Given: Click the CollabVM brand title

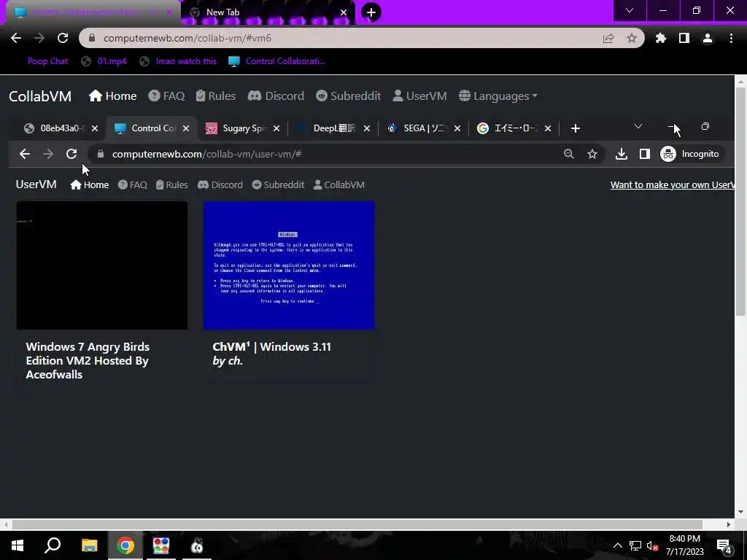Looking at the screenshot, I should (40, 96).
